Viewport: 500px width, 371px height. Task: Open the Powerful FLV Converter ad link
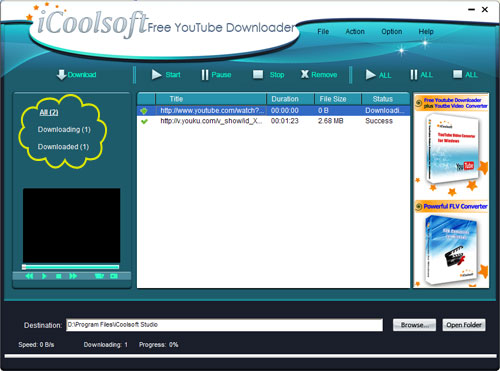pos(452,207)
